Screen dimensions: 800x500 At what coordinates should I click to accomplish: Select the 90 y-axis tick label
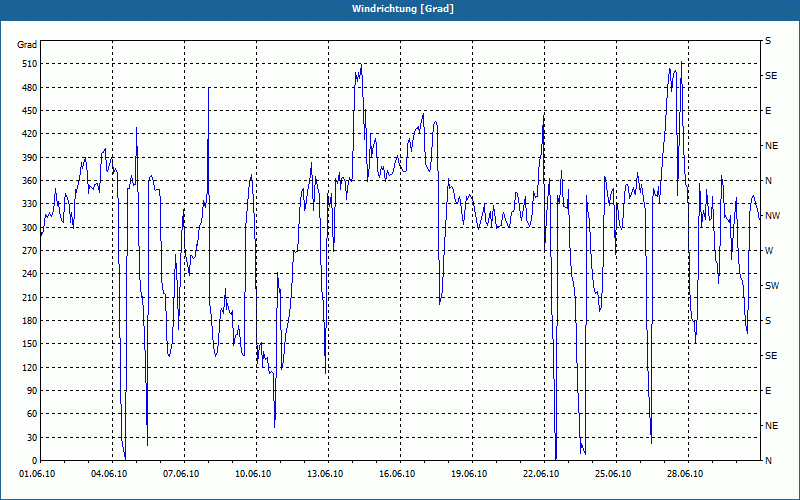[x=32, y=391]
